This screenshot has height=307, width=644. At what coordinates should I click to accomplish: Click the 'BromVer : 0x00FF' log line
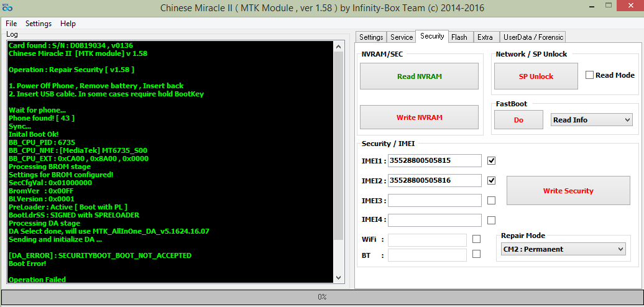tap(42, 191)
